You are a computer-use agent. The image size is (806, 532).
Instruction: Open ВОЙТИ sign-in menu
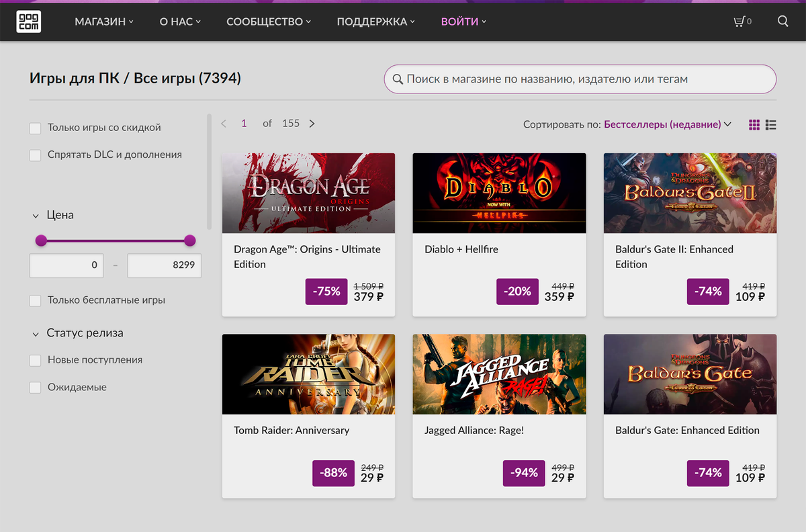pos(464,21)
